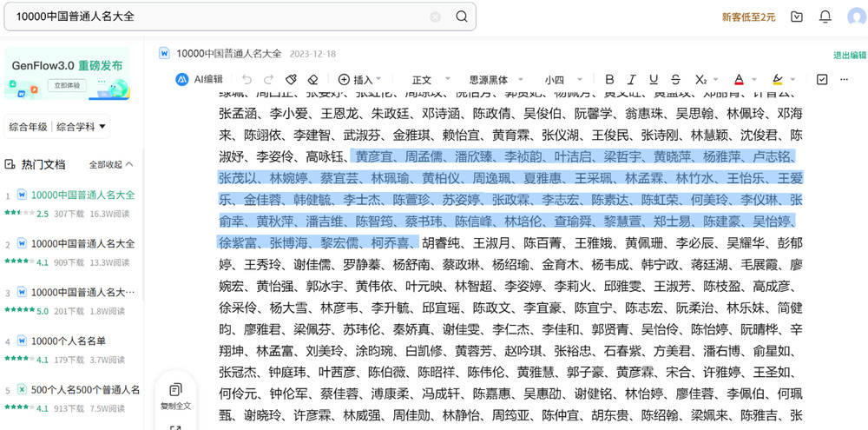Screen dimensions: 868x430
Task: Click the name 胡睿纯 in the document
Action: pyautogui.click(x=441, y=242)
